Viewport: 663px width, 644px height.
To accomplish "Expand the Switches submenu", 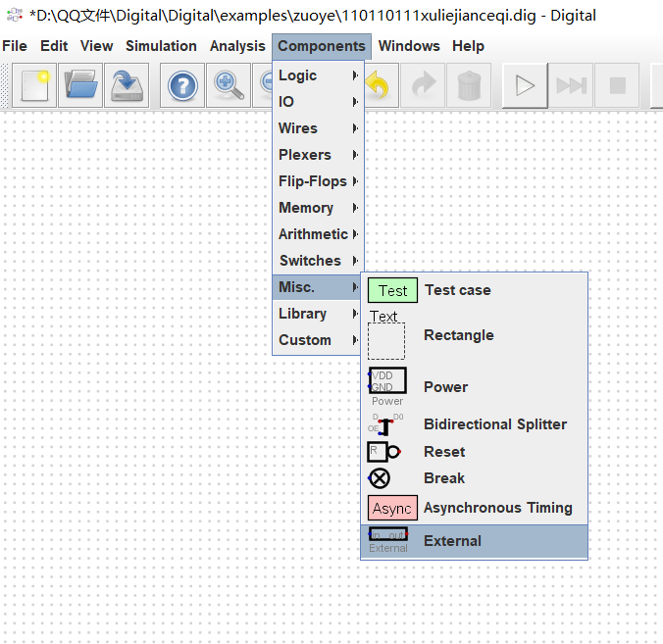I will [x=318, y=261].
